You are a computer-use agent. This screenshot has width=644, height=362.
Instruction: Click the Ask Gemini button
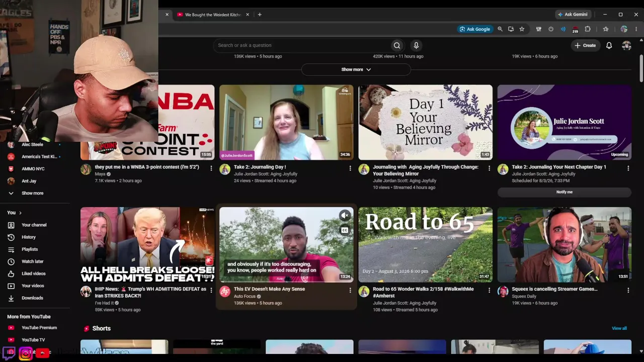[x=573, y=15]
